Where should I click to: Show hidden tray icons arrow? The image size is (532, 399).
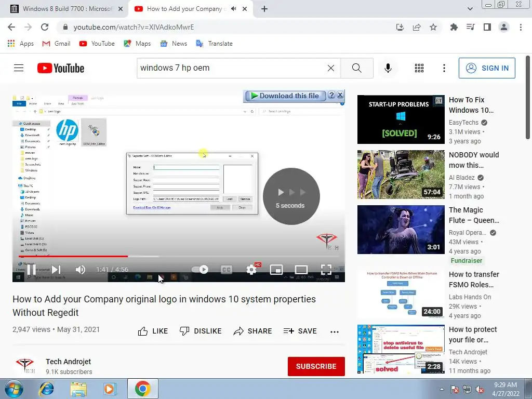(442, 389)
